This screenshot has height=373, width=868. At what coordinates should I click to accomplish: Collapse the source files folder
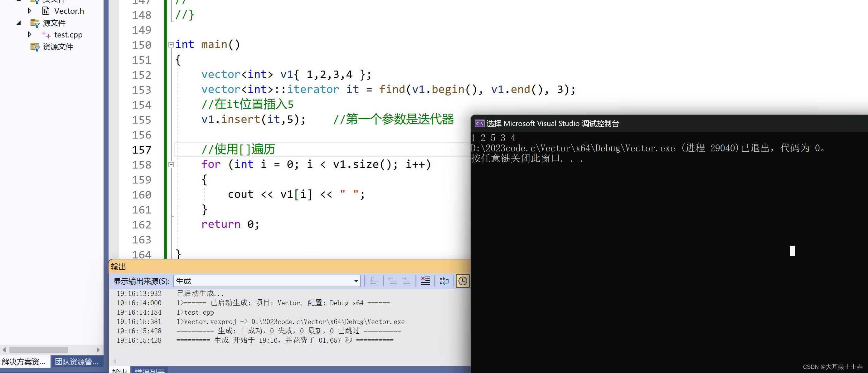pyautogui.click(x=19, y=23)
